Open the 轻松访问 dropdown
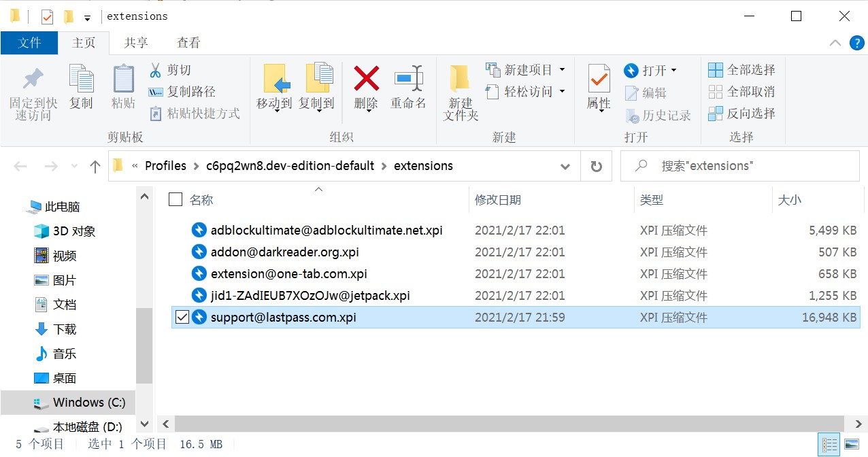Viewport: 868px width, 457px height. click(526, 92)
